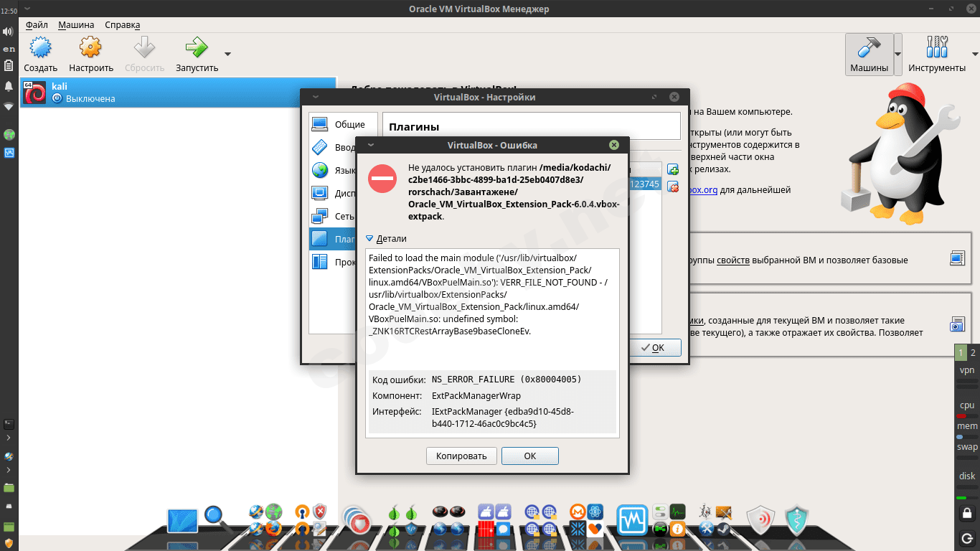Open the Файл menu
Screen dimensions: 980x551
tap(37, 24)
